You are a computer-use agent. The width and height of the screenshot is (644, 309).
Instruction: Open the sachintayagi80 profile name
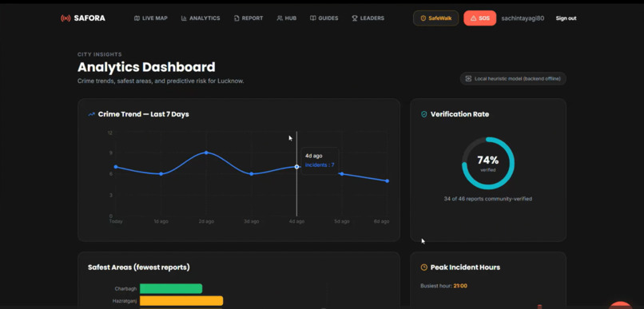coord(523,18)
